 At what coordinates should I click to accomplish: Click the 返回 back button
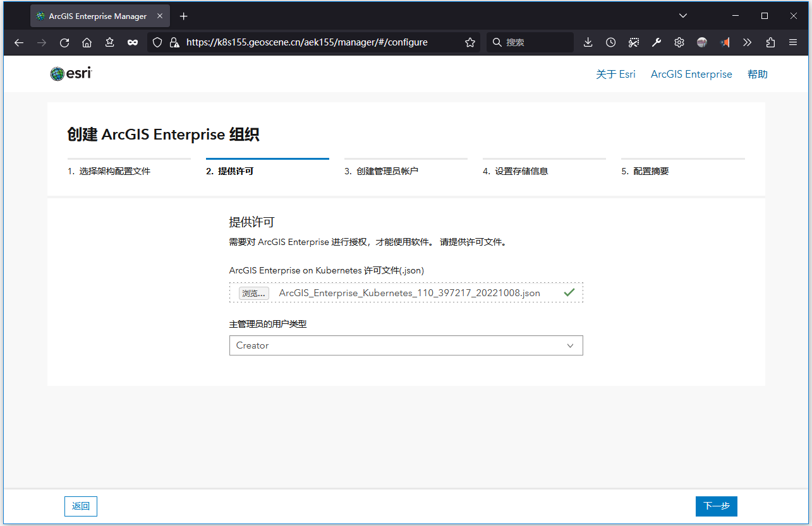81,506
